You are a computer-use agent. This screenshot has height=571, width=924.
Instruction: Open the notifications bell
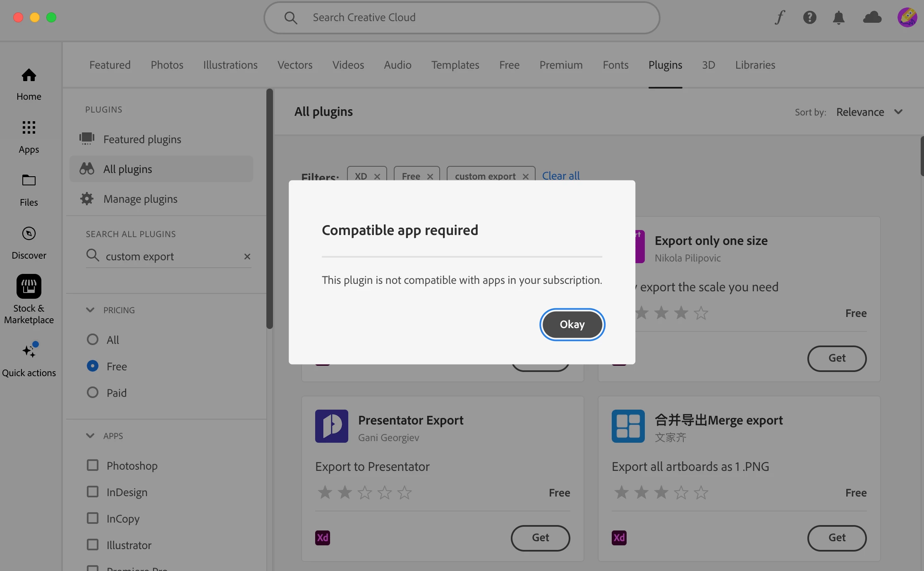[x=838, y=17]
